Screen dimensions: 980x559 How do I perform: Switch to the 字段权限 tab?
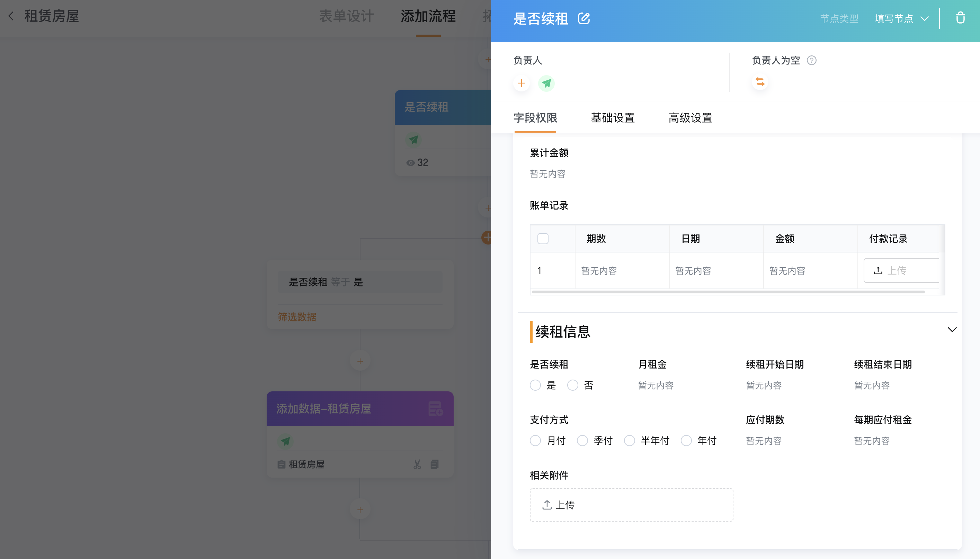point(535,118)
